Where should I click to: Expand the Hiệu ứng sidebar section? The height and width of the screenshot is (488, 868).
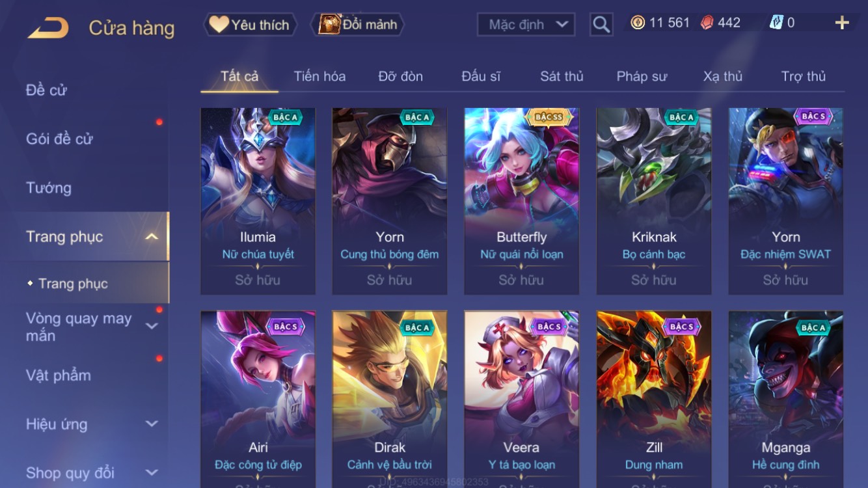click(152, 424)
